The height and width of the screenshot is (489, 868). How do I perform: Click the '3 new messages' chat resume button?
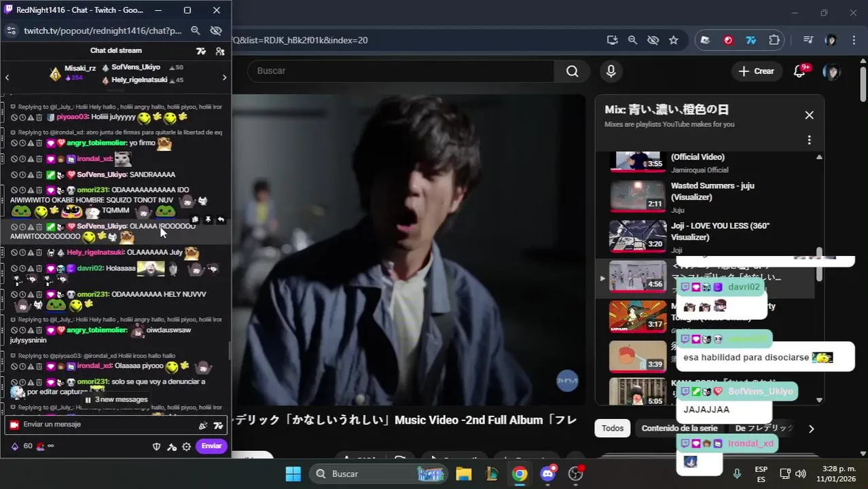[x=115, y=399]
